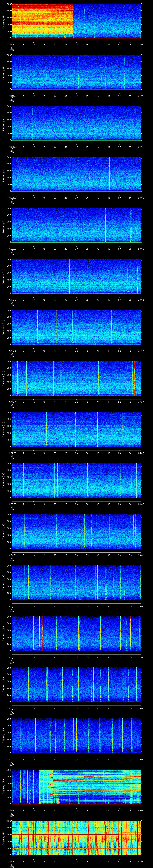Screen dimensions: 153x868
Task: Click the spectrogram panel starting at 14:31:00
Action: (x=76, y=378)
